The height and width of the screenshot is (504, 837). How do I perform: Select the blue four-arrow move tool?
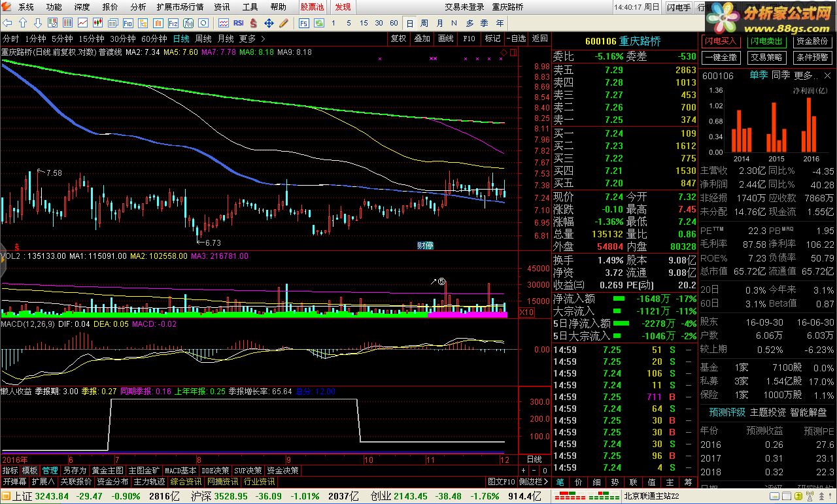pyautogui.click(x=268, y=23)
